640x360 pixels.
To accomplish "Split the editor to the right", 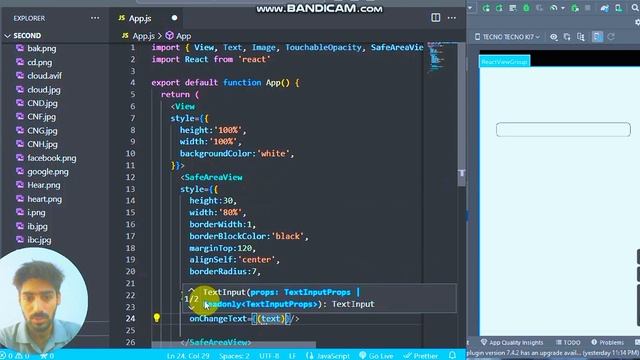I will click(x=436, y=18).
